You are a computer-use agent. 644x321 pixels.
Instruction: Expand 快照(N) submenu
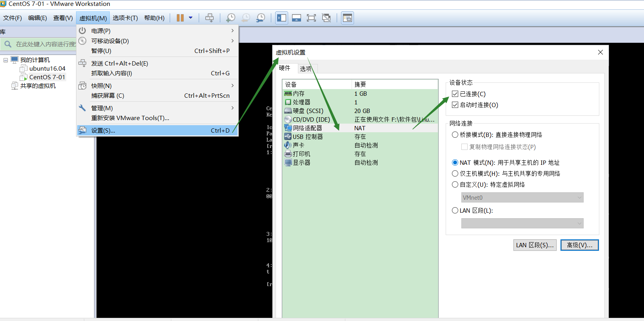point(232,86)
